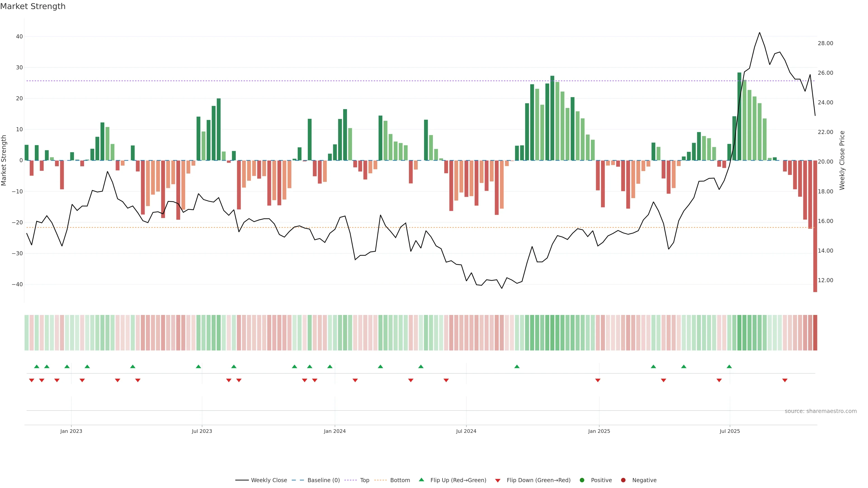Click the first red flip-down triangle marker
Screen dimensions: 868x488
[32, 380]
